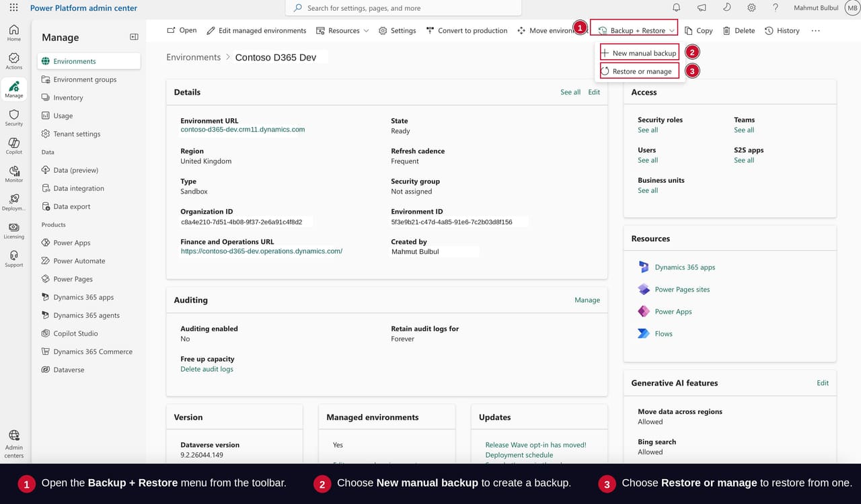
Task: Click the search box in header
Action: [x=404, y=8]
